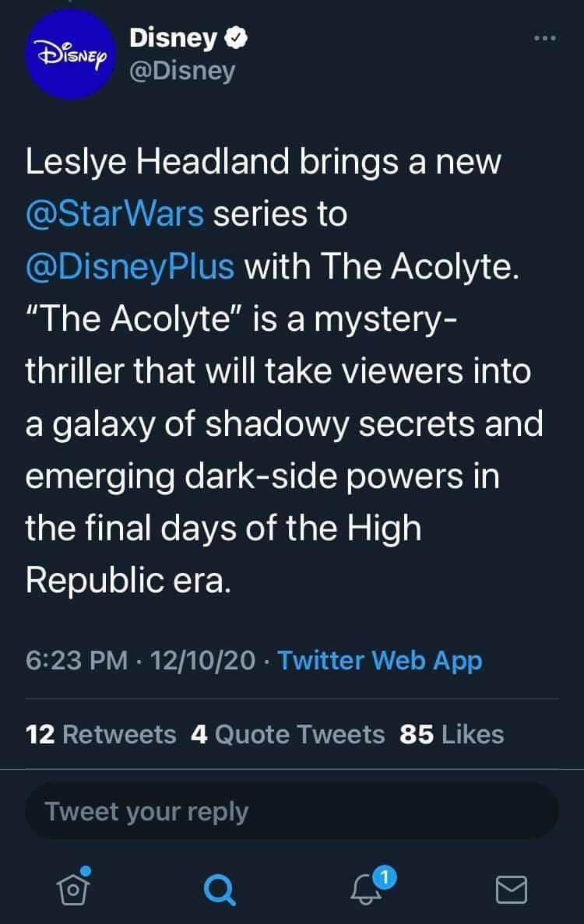The height and width of the screenshot is (924, 584).
Task: View the 12 Retweets list
Action: tap(101, 734)
